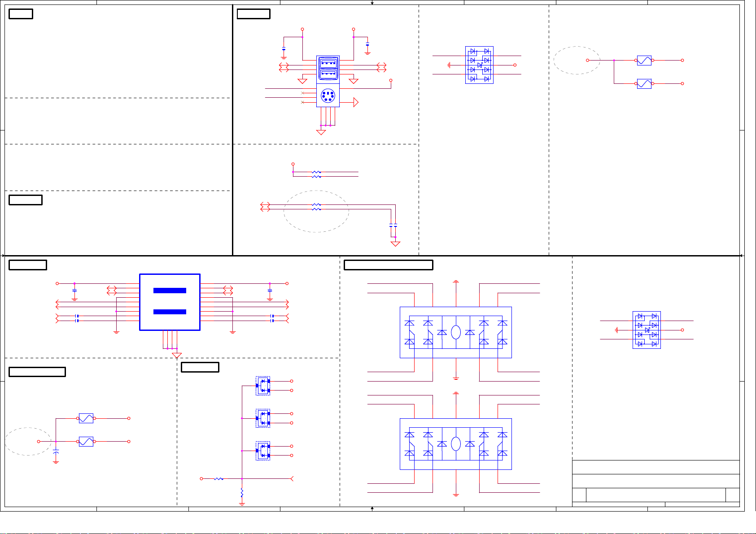The image size is (756, 534).
Task: Click the title block at the sheet's bottom-right corner
Action: [x=656, y=483]
